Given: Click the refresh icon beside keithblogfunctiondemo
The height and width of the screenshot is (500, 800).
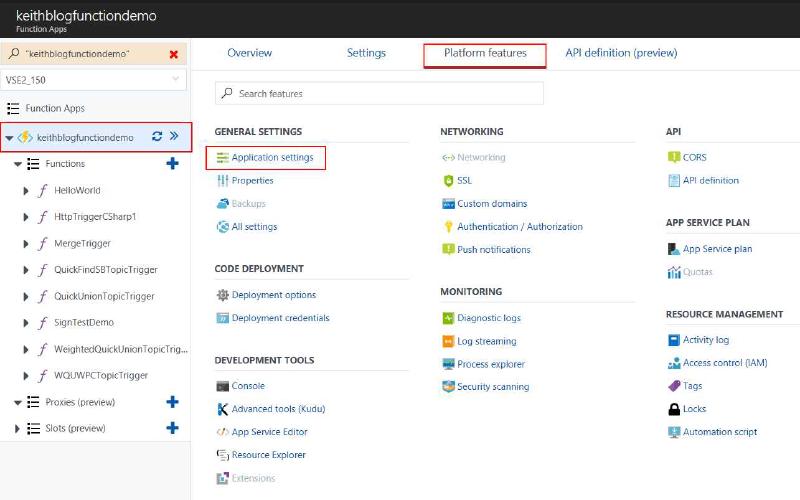Looking at the screenshot, I should [x=157, y=137].
